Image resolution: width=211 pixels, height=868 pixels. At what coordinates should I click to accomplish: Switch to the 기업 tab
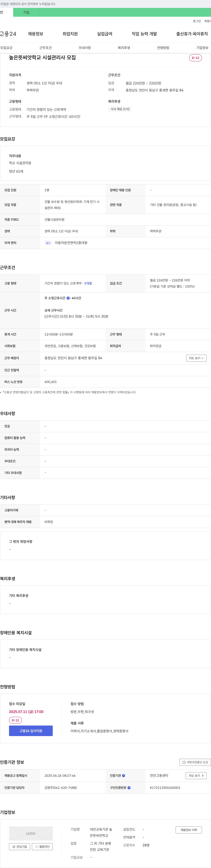click(26, 13)
